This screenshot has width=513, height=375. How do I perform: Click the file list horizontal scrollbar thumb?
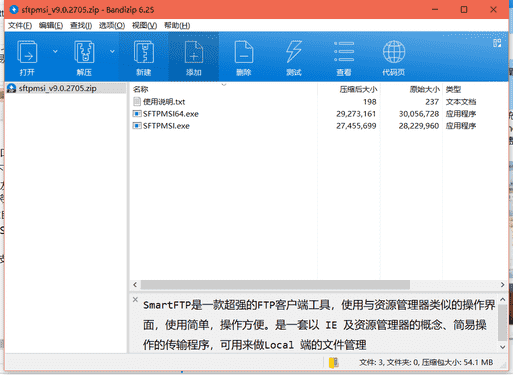coord(275,285)
